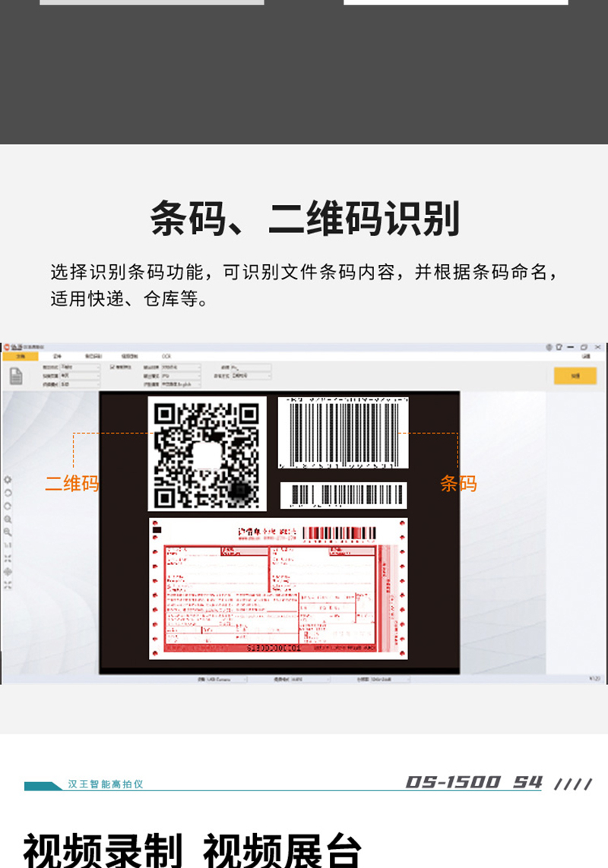Click the shirt skin icon in the title bar
The height and width of the screenshot is (868, 608).
click(559, 347)
